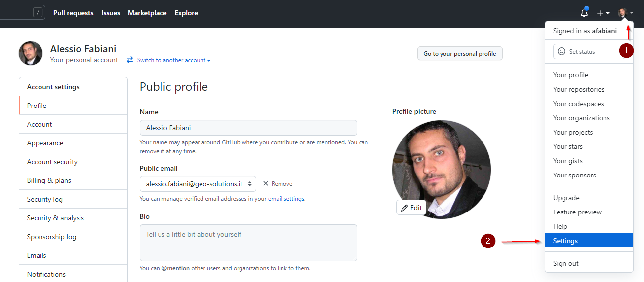Click the X icon beside Remove email
The image size is (644, 282).
tap(266, 183)
